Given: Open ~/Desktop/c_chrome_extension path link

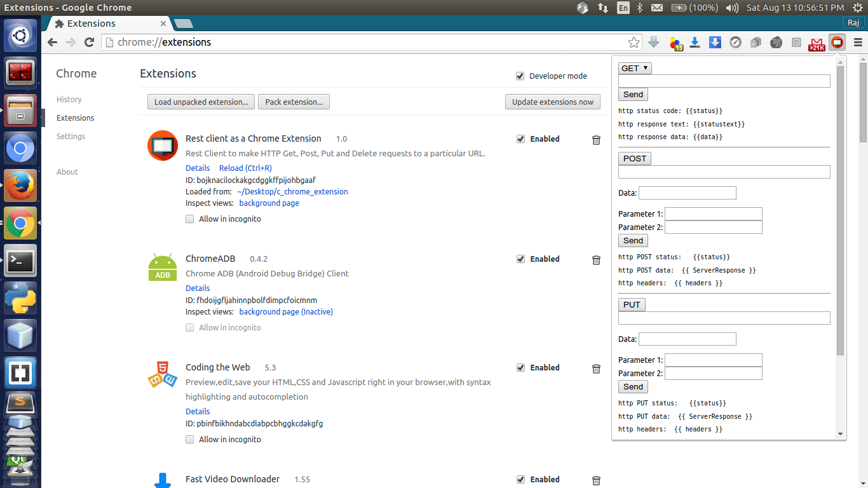Looking at the screenshot, I should point(292,192).
